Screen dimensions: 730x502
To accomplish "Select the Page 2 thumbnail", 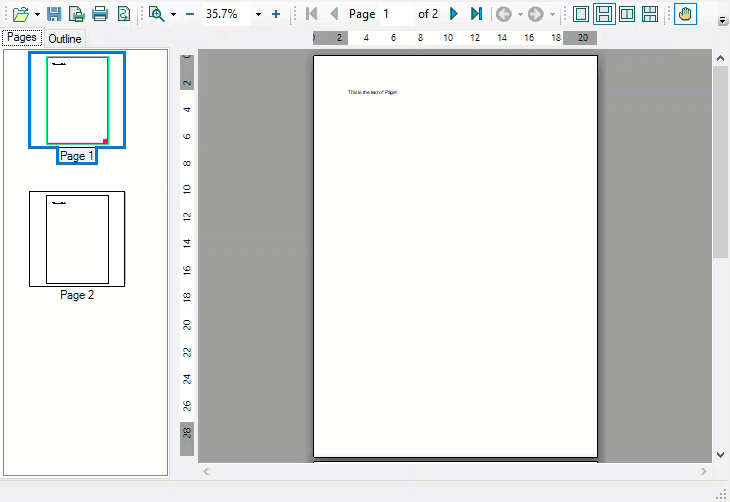I will tap(77, 239).
